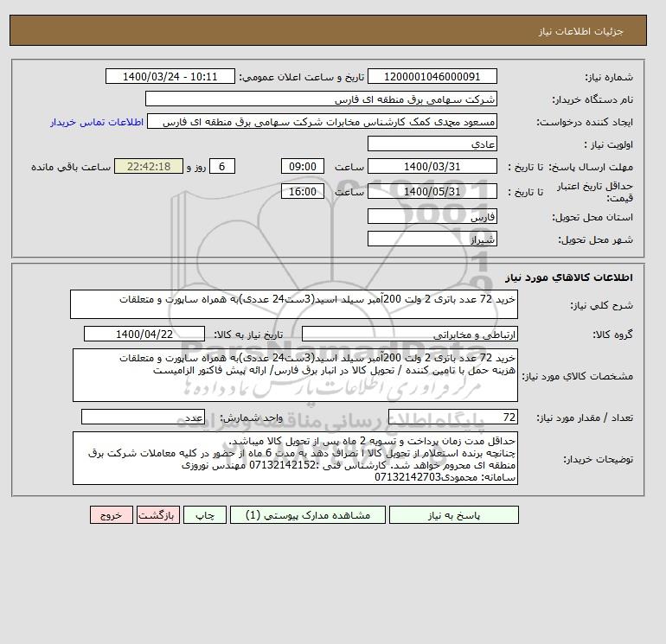Screen dimensions: 666x644
Task: Click the تعداد / مقدار مورد نیاز label
Action: [x=585, y=418]
